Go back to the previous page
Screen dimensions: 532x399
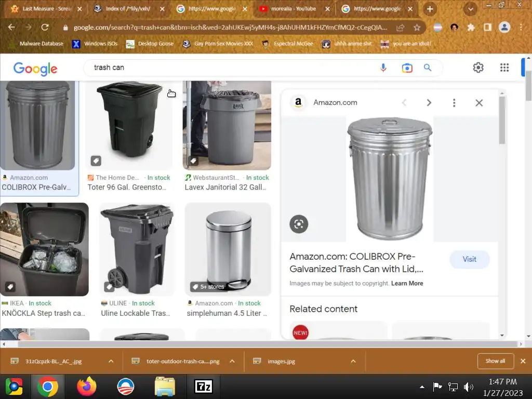(11, 28)
